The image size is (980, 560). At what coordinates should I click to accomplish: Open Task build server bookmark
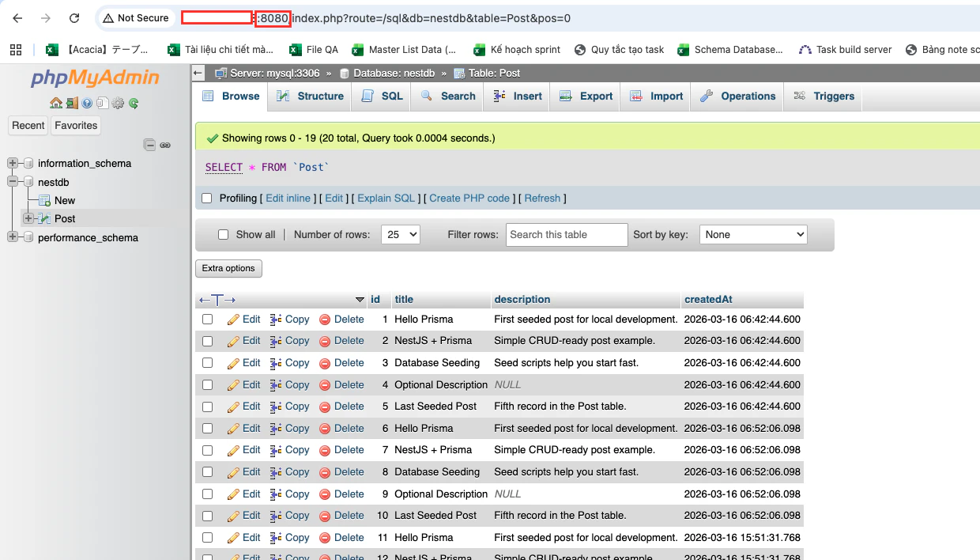(845, 50)
